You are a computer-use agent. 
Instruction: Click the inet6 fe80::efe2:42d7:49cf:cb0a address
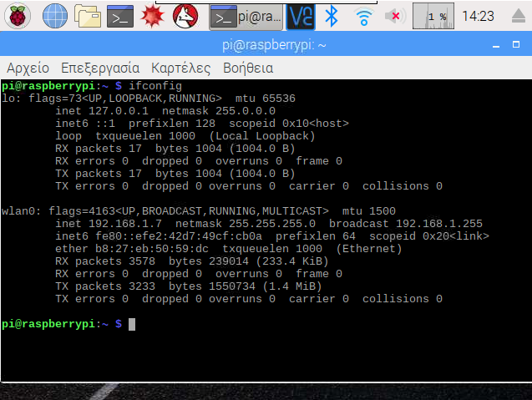click(159, 236)
